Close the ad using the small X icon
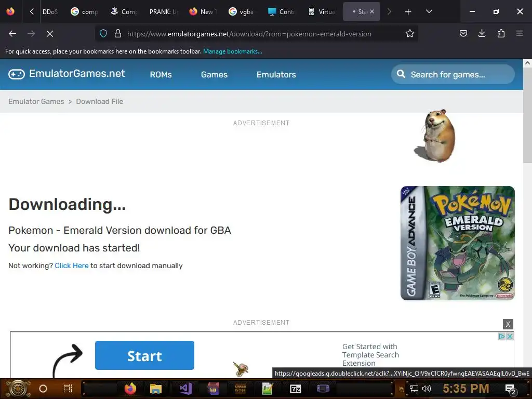The width and height of the screenshot is (532, 399). tap(510, 336)
